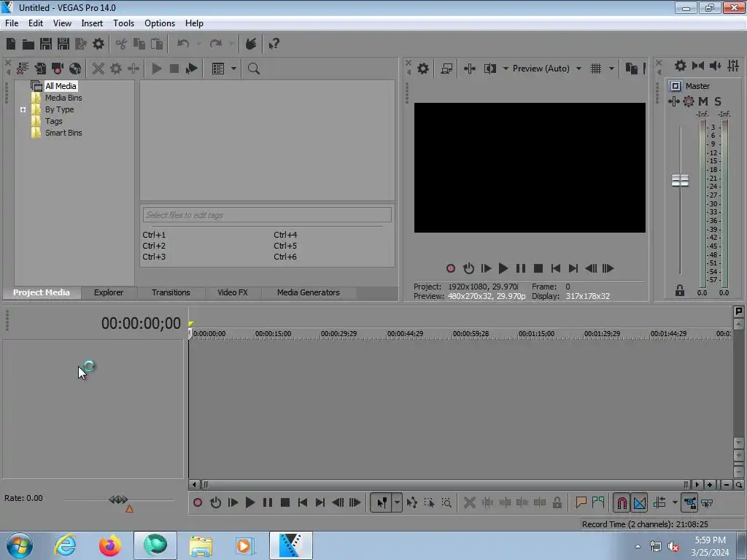Open the Insert menu
The image size is (747, 560).
(x=92, y=23)
